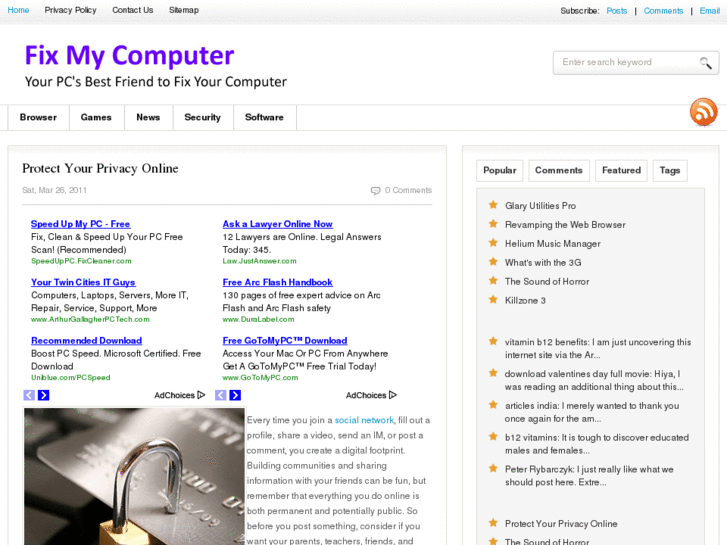The width and height of the screenshot is (727, 545).
Task: Click the left AdChoices triangle icon
Action: pos(201,395)
